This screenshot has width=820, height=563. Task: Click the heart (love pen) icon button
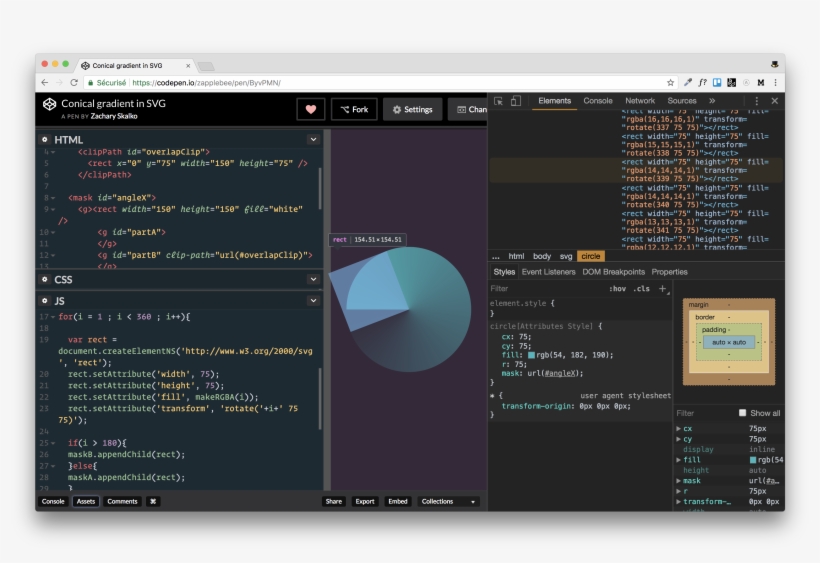pyautogui.click(x=310, y=109)
